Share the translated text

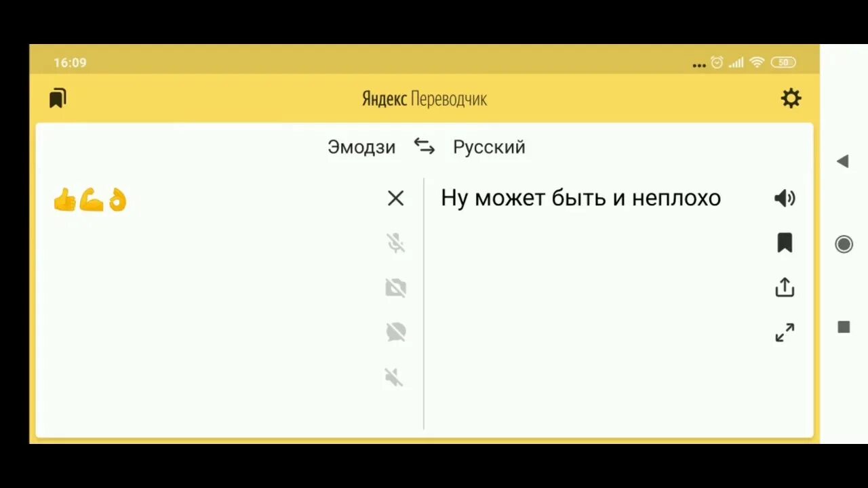785,287
